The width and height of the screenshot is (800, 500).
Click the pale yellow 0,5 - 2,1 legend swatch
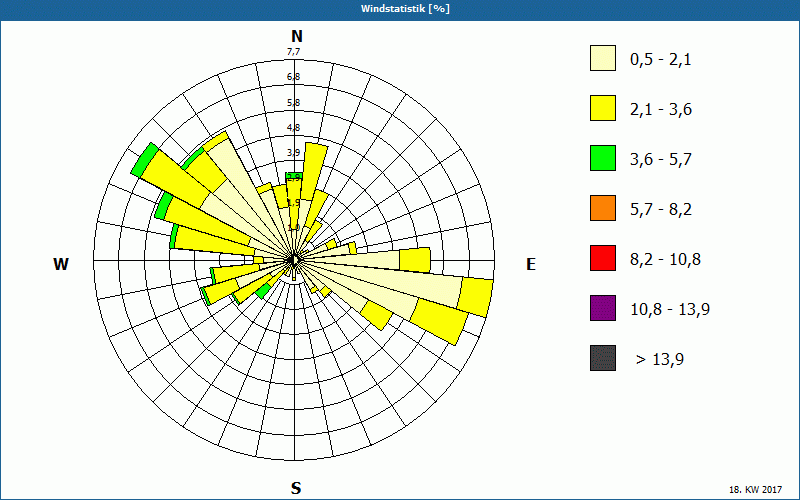[x=603, y=58]
